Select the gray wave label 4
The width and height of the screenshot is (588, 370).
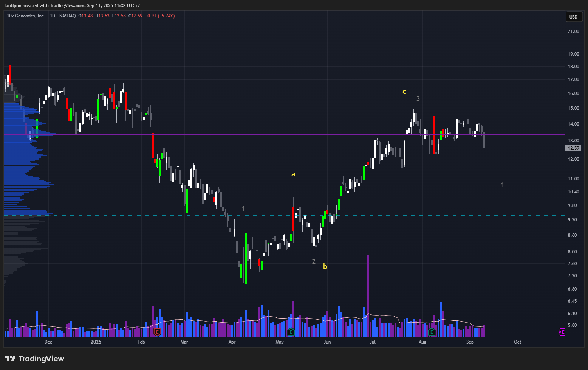tap(502, 185)
